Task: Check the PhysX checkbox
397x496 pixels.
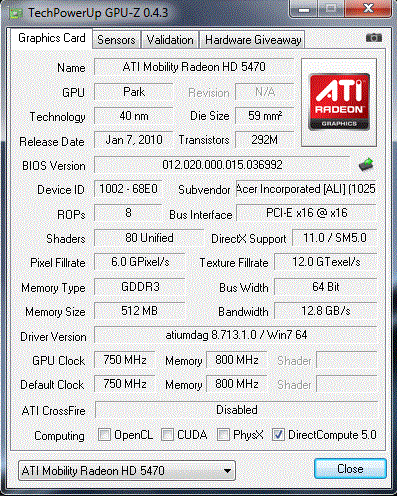Action: pos(223,435)
